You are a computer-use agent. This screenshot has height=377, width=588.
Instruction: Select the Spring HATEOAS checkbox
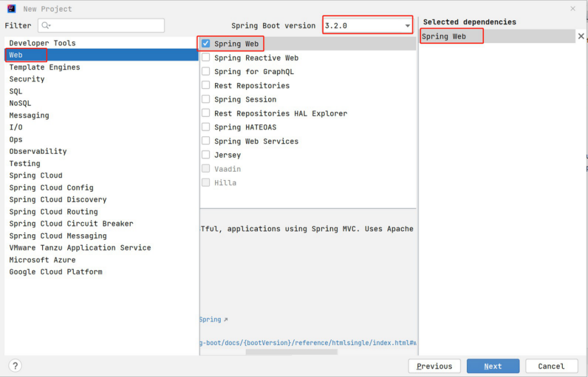206,127
